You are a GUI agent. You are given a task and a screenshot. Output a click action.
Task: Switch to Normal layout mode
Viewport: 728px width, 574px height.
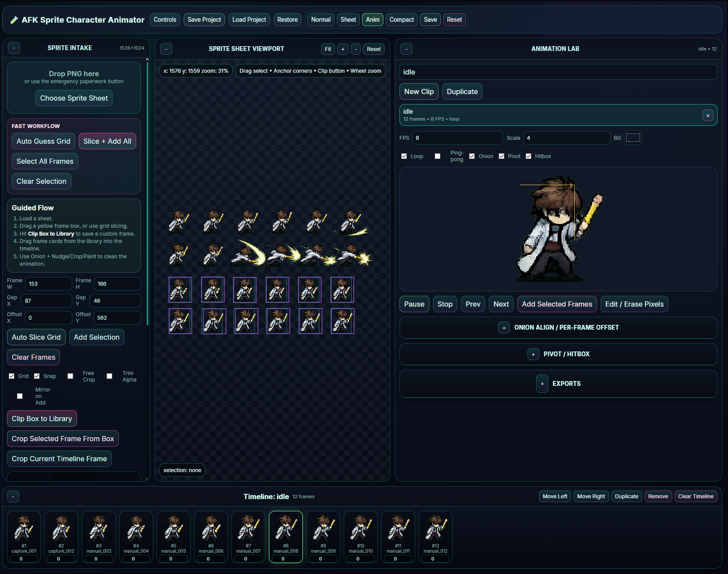click(x=321, y=20)
